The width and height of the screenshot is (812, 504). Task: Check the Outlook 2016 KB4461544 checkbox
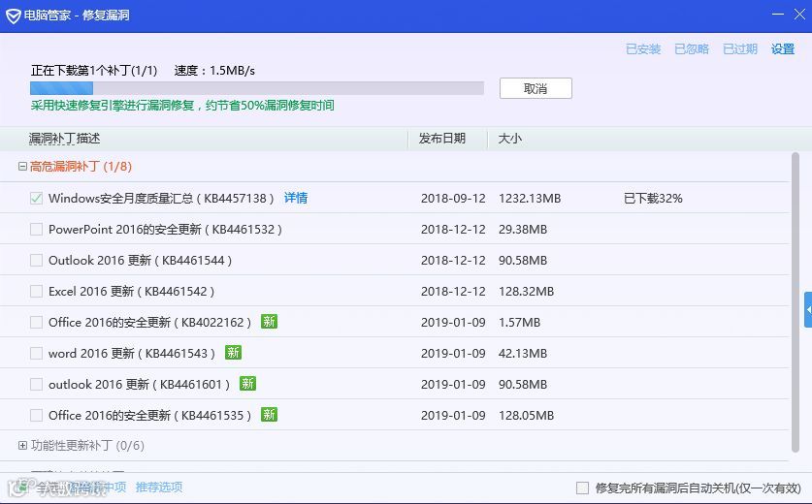click(x=36, y=261)
